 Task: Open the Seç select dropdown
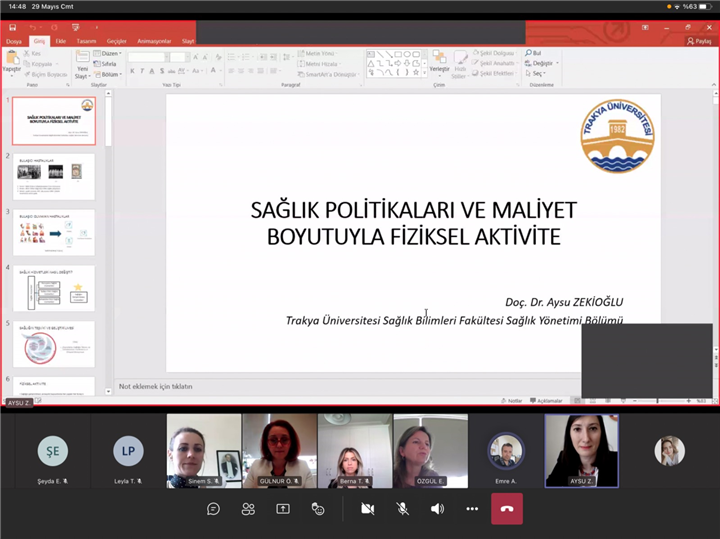(x=535, y=73)
